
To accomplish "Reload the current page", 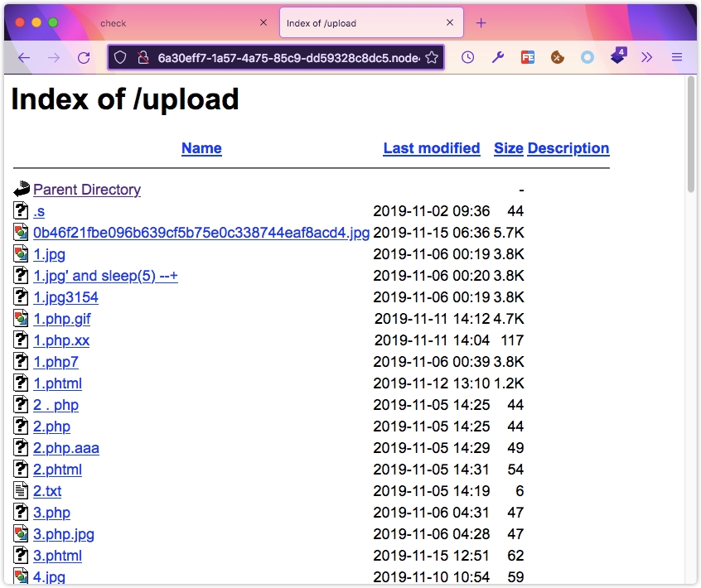I will (x=84, y=57).
